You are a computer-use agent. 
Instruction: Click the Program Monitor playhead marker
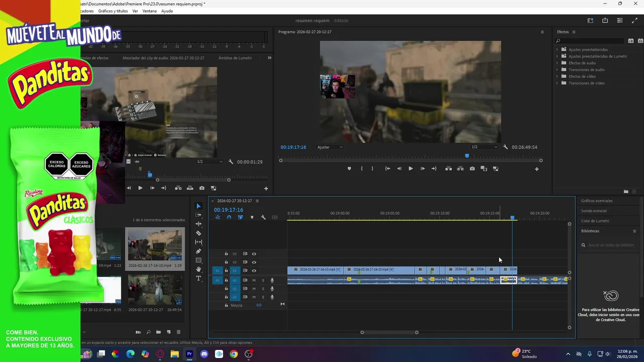(x=467, y=156)
